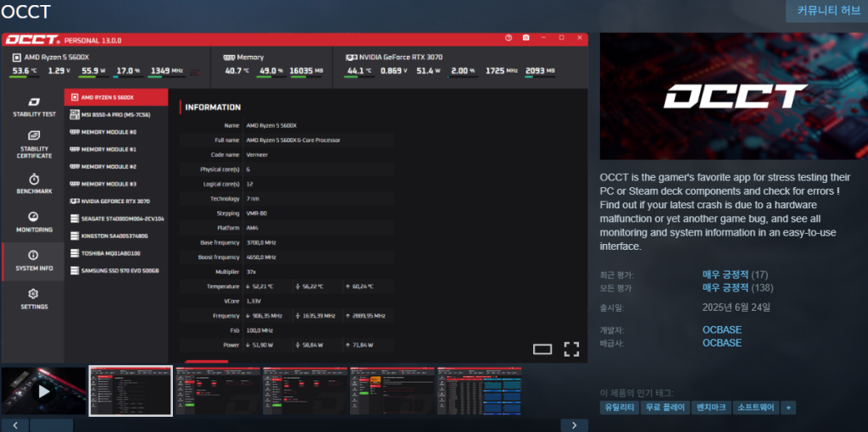The width and height of the screenshot is (868, 432).
Task: Select AMD Ryzen 5 5600X device entry
Action: [x=116, y=97]
